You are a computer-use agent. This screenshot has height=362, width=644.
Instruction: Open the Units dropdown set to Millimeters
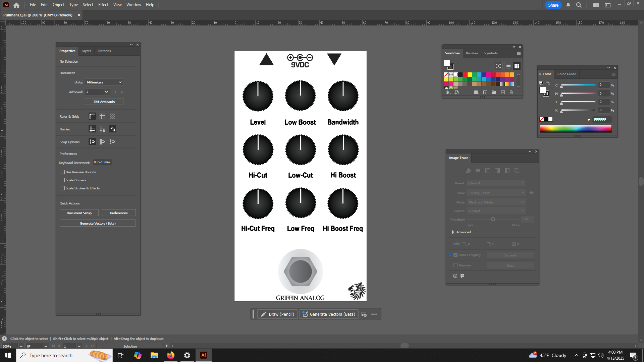(x=104, y=82)
